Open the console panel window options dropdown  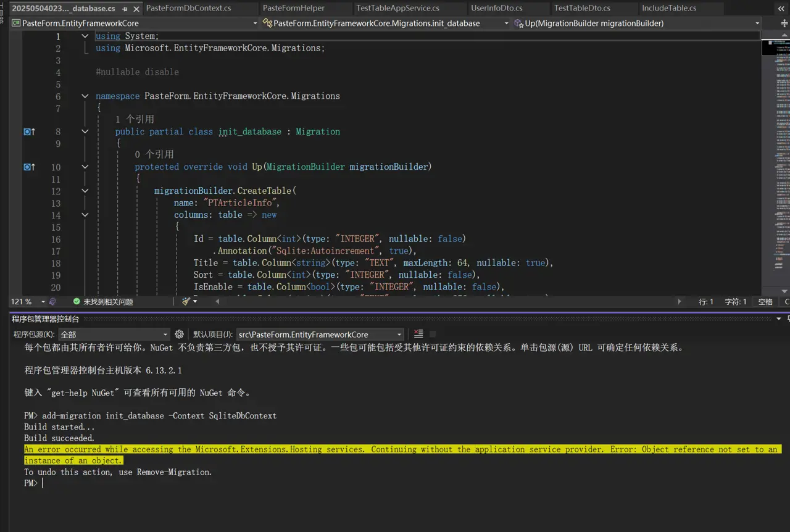778,318
